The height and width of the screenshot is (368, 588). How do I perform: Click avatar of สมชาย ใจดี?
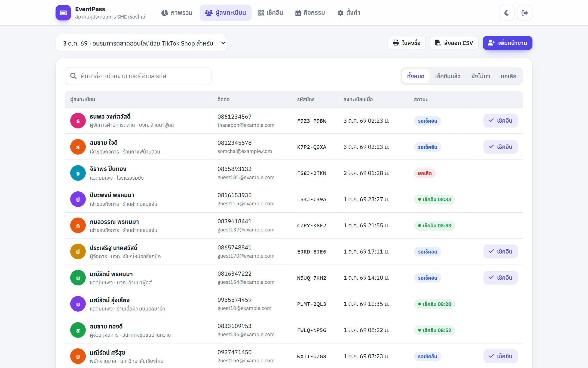click(x=78, y=147)
